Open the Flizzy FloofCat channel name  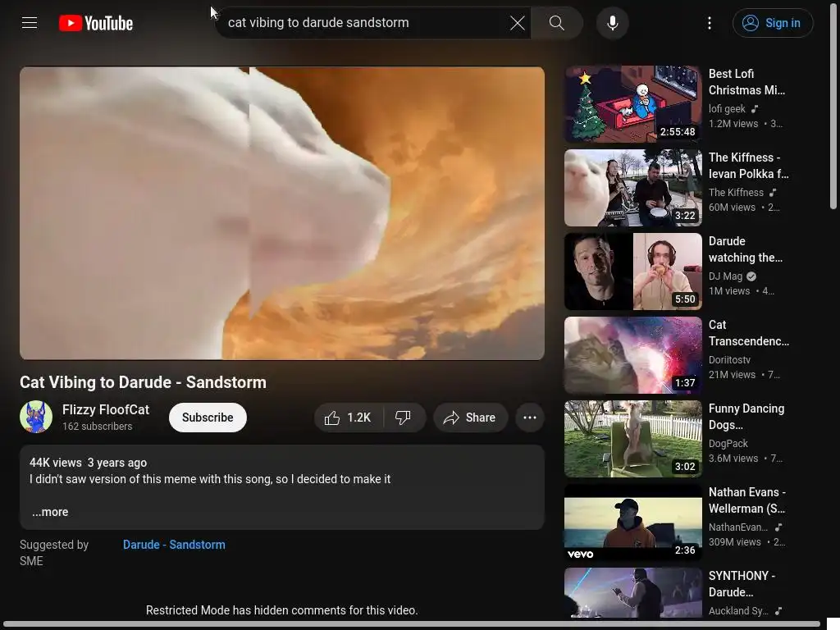[106, 410]
